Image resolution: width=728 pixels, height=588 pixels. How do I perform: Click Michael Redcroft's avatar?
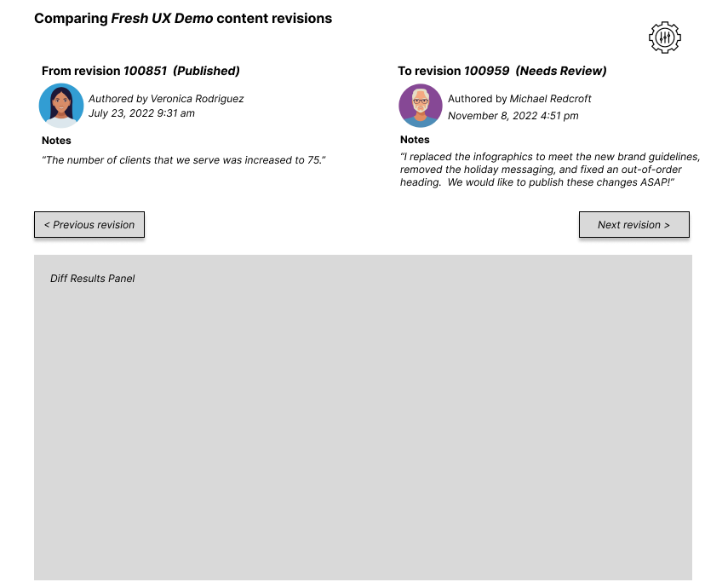421,106
